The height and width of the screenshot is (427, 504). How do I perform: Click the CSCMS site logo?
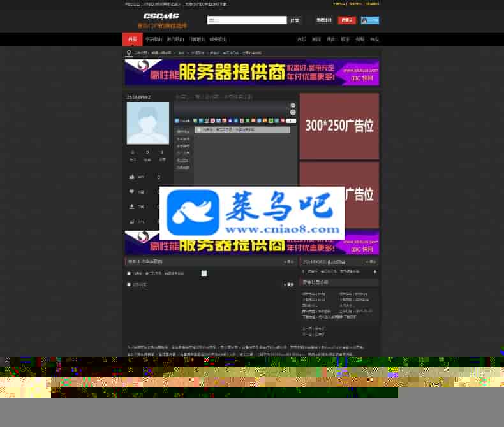click(161, 17)
